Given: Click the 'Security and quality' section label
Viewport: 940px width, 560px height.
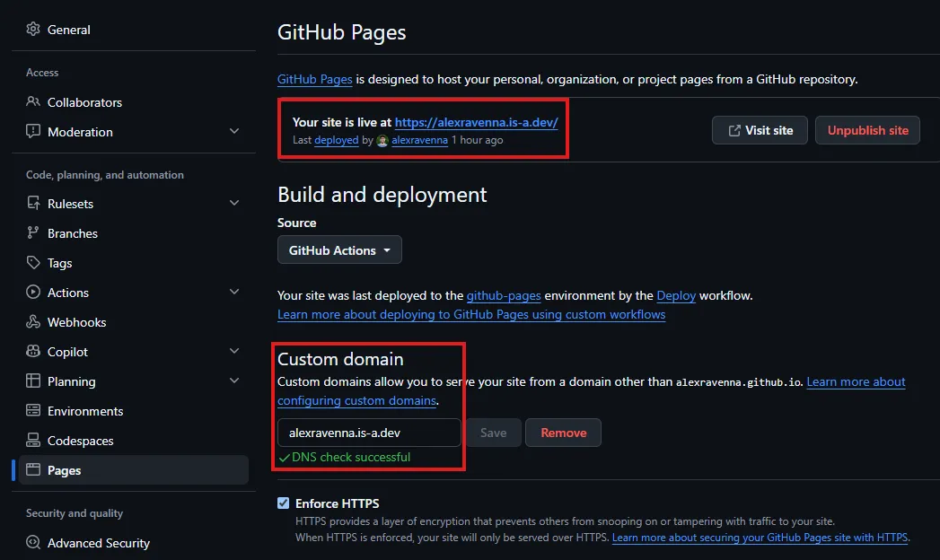Looking at the screenshot, I should [x=75, y=513].
